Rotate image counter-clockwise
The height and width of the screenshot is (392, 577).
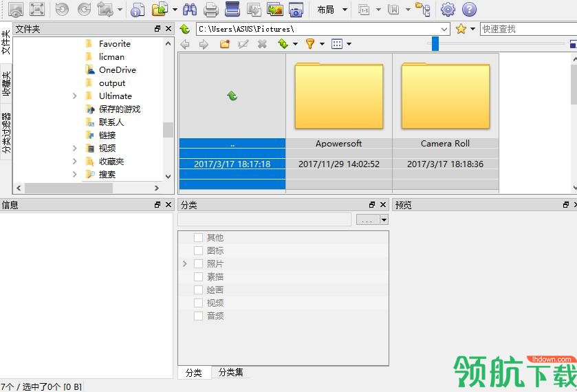tap(62, 10)
